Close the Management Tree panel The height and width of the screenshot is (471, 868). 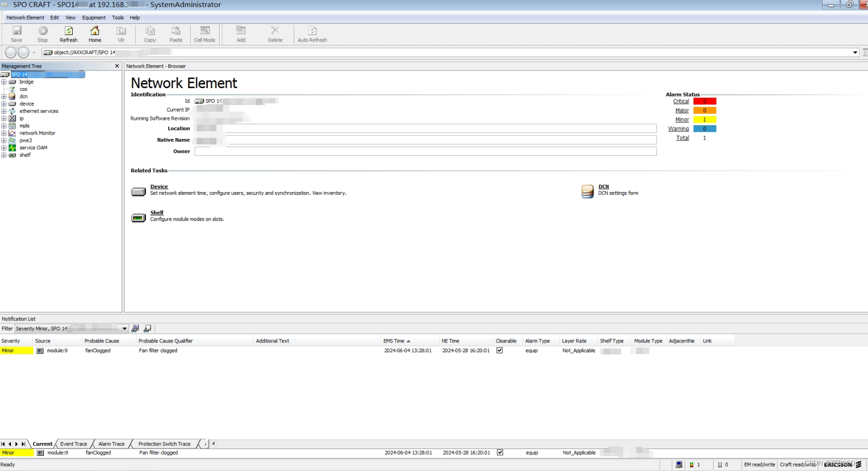(x=117, y=66)
